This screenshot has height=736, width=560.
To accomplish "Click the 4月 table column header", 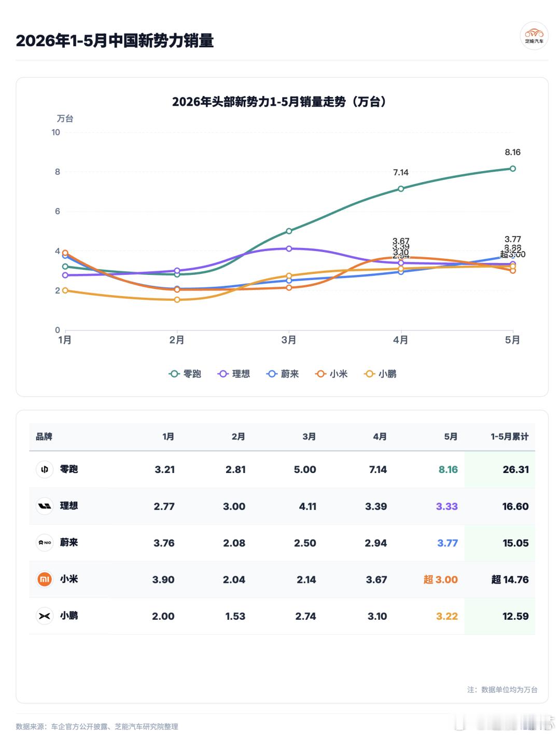I will pyautogui.click(x=380, y=437).
